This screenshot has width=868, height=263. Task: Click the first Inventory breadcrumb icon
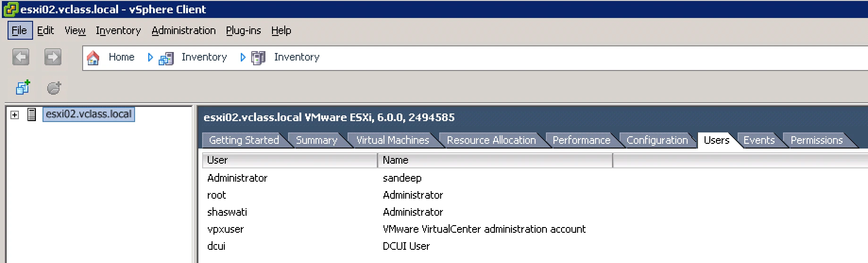click(166, 58)
